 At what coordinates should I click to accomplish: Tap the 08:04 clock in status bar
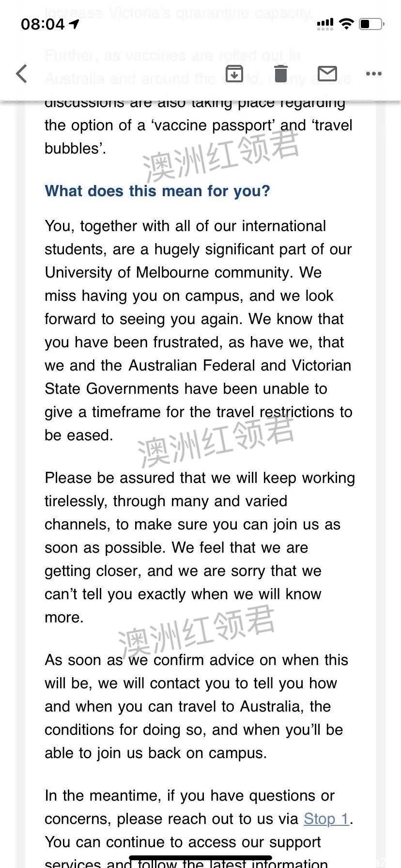click(43, 24)
